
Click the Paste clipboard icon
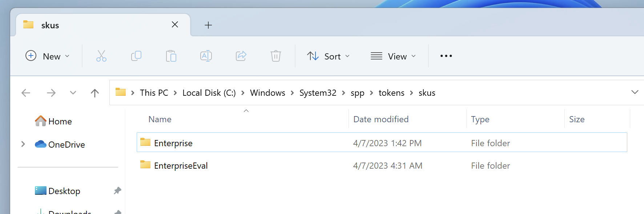click(171, 56)
